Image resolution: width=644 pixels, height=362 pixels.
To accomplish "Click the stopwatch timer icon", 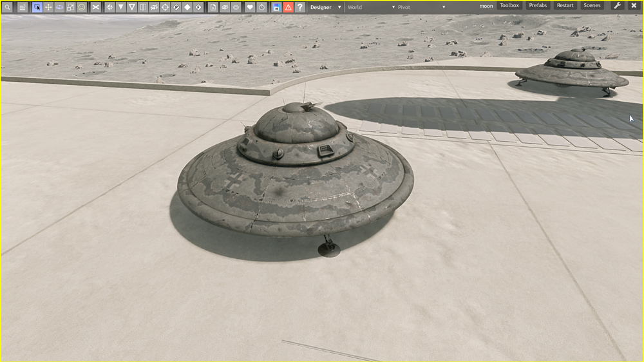I will point(261,7).
